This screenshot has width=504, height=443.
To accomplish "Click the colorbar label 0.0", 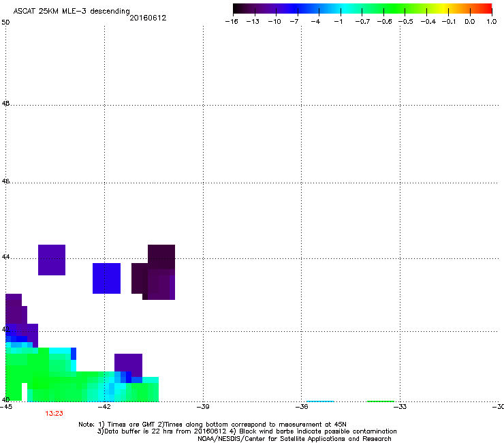I will [470, 22].
